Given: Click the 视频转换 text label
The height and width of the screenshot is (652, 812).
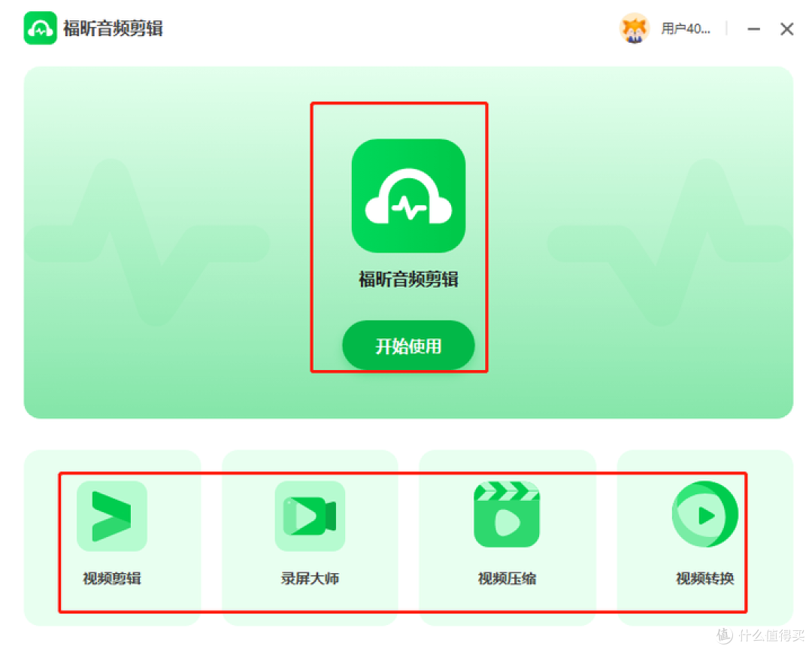Looking at the screenshot, I should (x=704, y=578).
